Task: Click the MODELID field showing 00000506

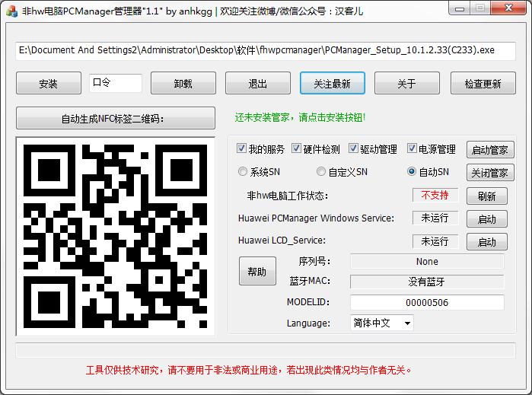Action: pyautogui.click(x=426, y=303)
